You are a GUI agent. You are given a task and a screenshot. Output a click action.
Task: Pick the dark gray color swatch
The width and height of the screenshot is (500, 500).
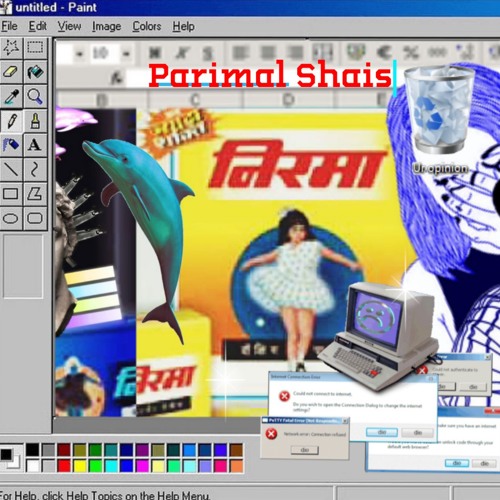point(48,450)
